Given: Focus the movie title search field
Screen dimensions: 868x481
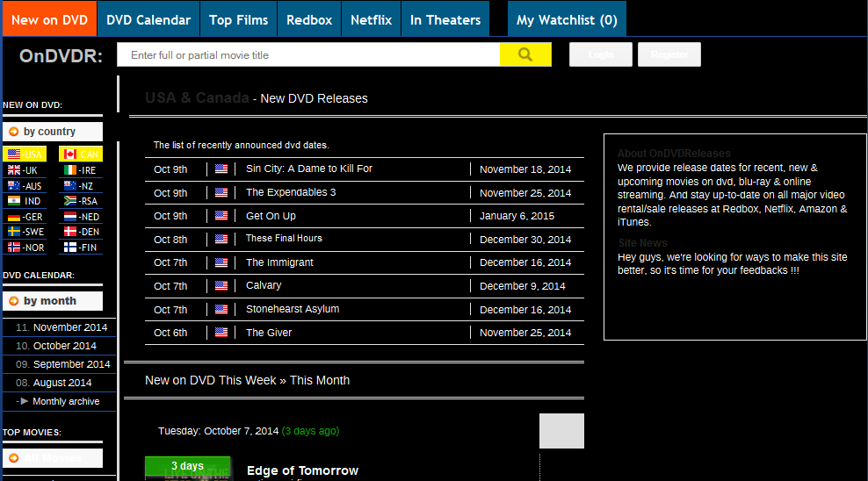Looking at the screenshot, I should [309, 54].
